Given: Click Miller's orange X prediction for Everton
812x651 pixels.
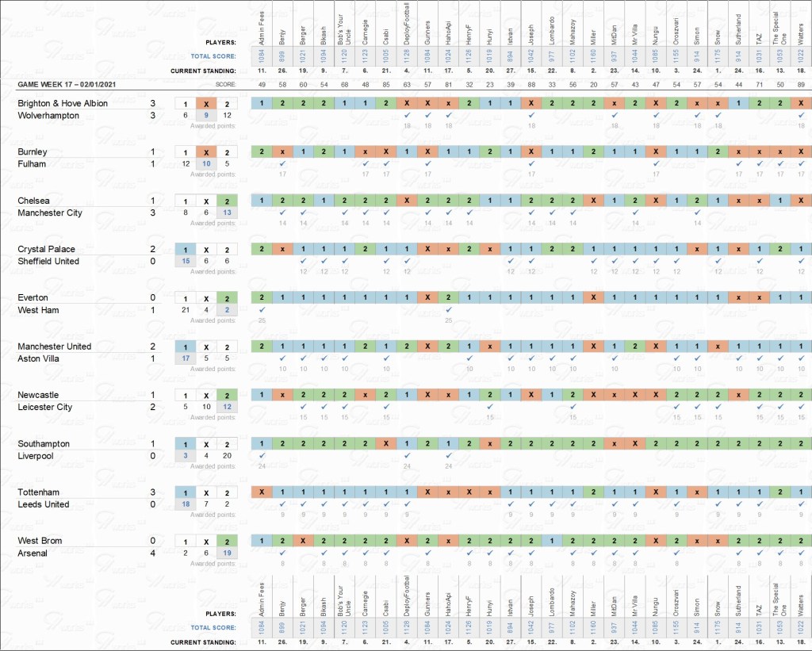Looking at the screenshot, I should (x=592, y=298).
